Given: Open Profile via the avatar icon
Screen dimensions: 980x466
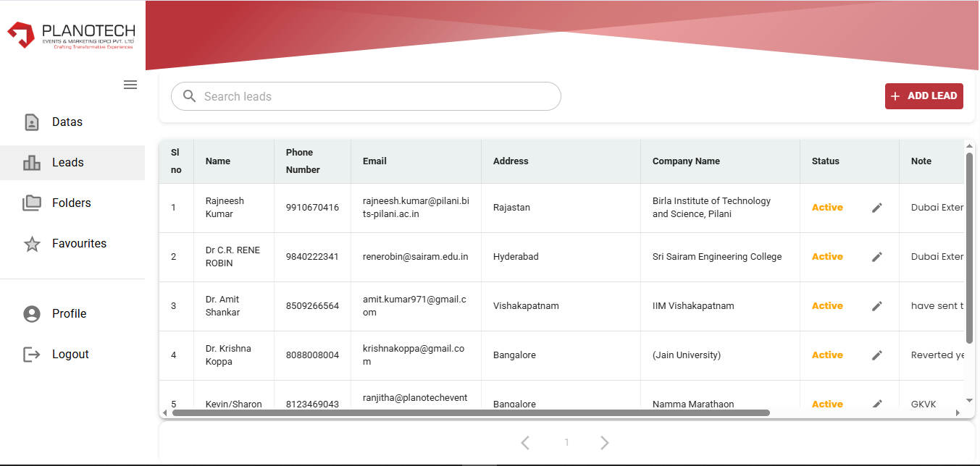Looking at the screenshot, I should (32, 314).
